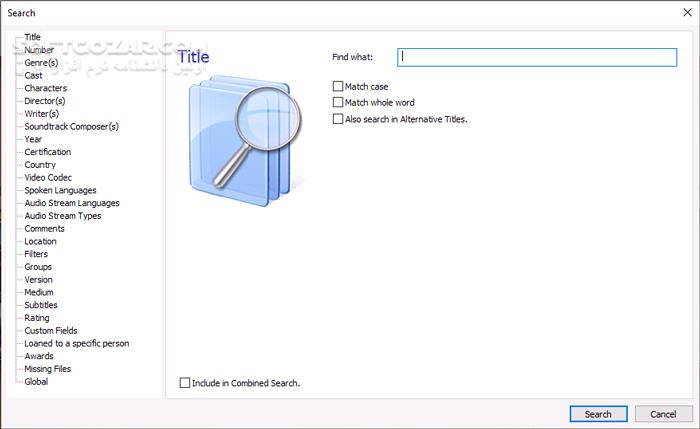Enable Include in Combined Search option
The image size is (700, 429).
click(184, 383)
